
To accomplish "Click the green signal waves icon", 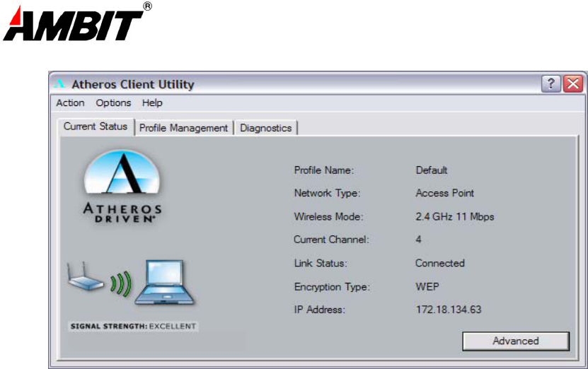I will tap(121, 283).
